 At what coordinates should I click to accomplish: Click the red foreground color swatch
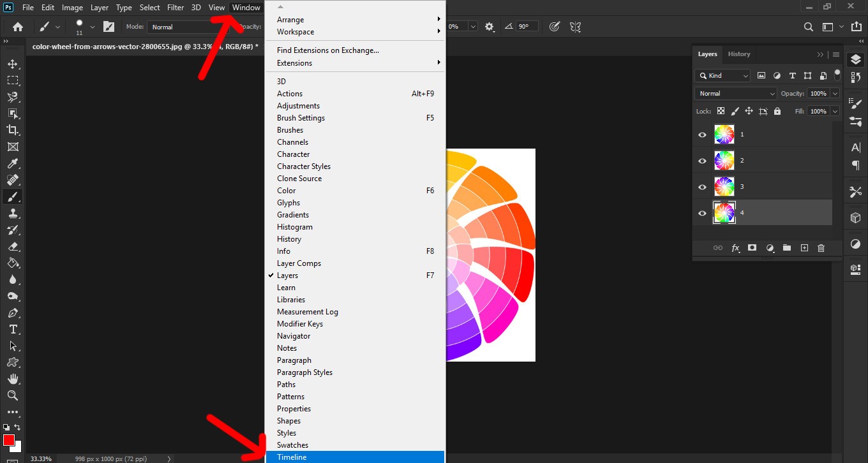click(9, 440)
